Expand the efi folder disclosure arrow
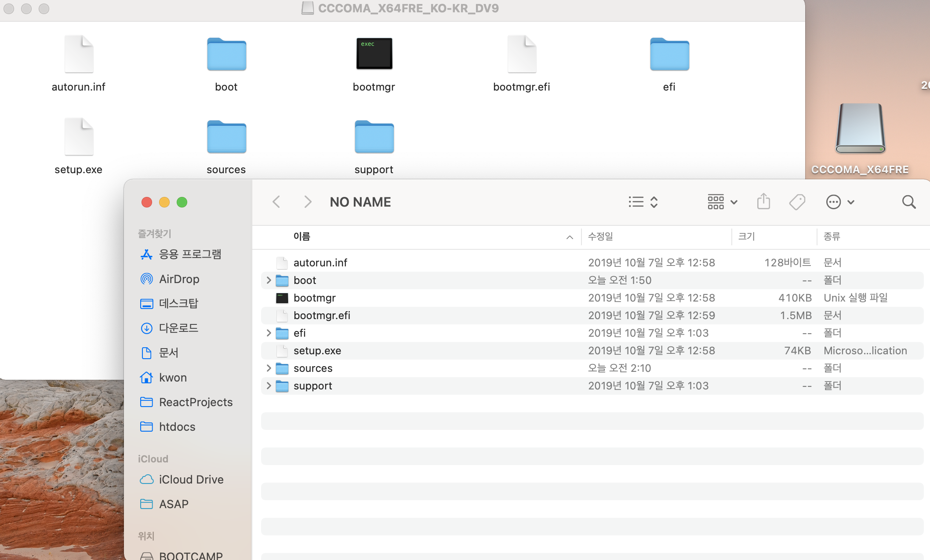 click(269, 333)
